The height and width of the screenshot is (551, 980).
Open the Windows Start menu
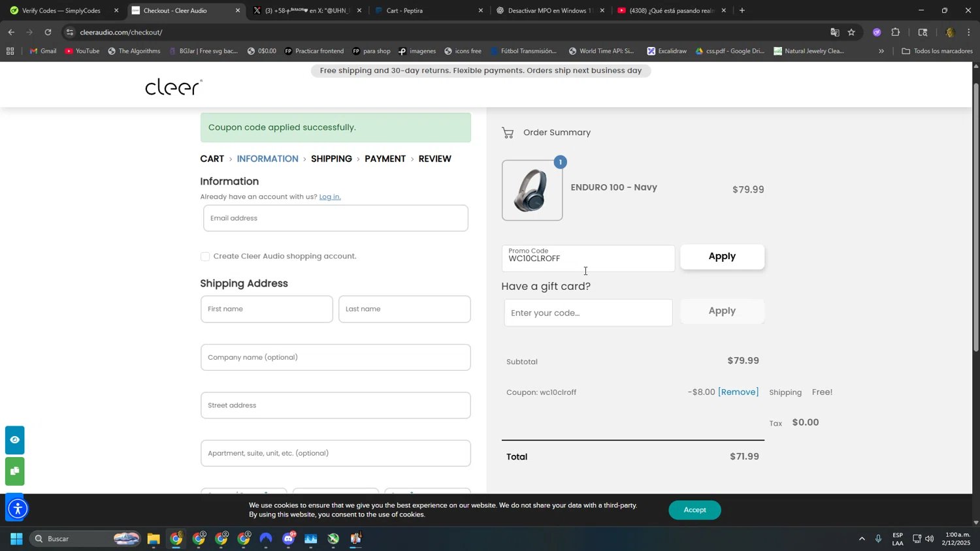click(x=16, y=539)
